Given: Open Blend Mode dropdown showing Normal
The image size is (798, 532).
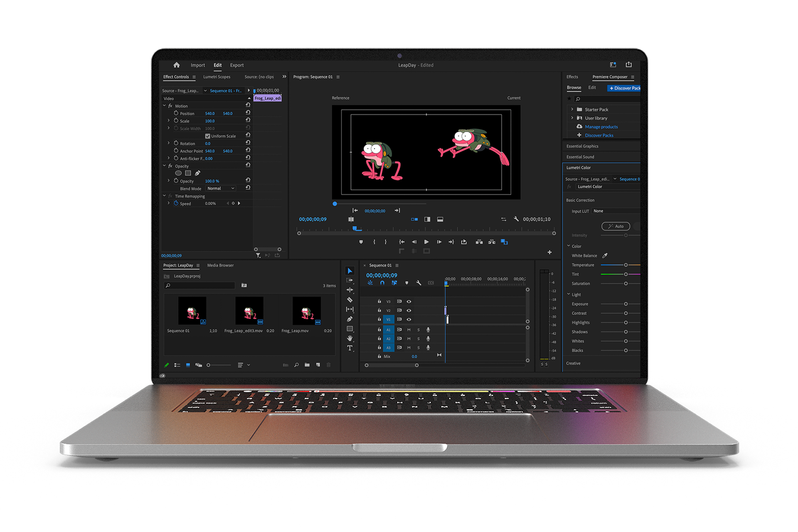Looking at the screenshot, I should pos(221,189).
